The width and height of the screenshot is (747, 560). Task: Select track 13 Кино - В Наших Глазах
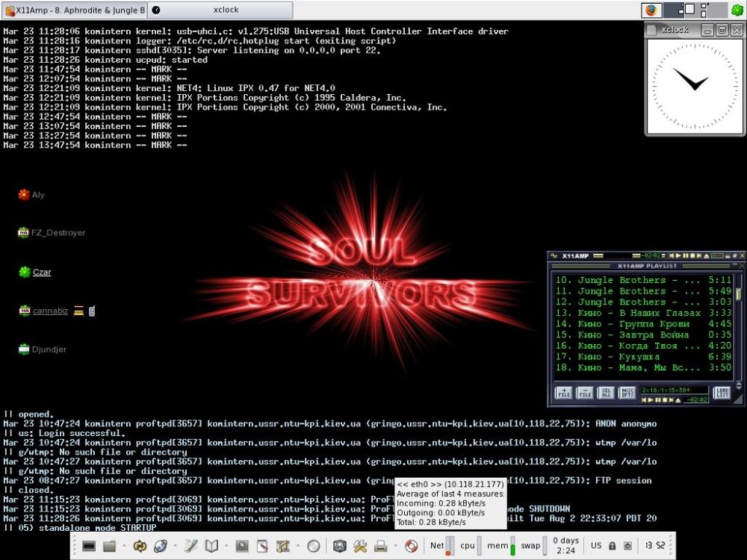643,313
